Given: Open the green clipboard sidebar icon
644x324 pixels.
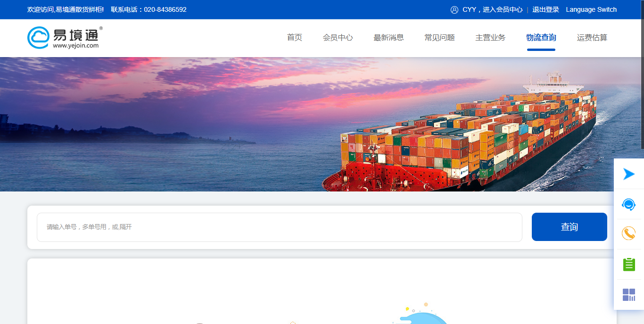Looking at the screenshot, I should pos(629,264).
